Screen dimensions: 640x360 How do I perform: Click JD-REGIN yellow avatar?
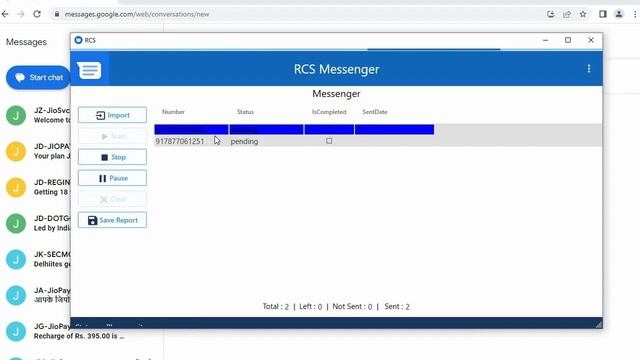tap(16, 187)
